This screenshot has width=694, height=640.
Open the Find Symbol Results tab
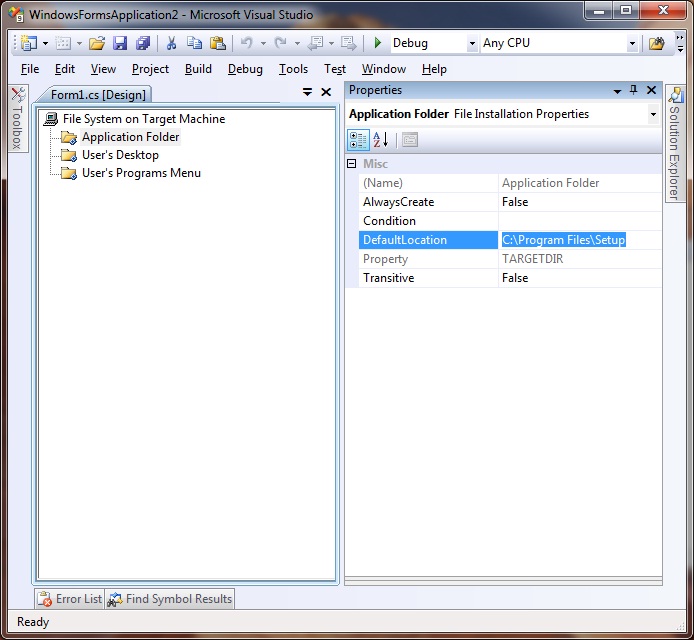[x=170, y=599]
